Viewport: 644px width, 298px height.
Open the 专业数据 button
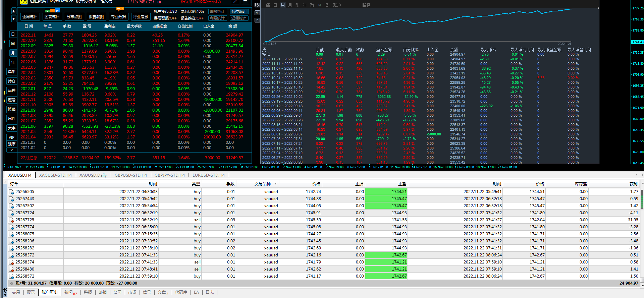[x=118, y=17]
